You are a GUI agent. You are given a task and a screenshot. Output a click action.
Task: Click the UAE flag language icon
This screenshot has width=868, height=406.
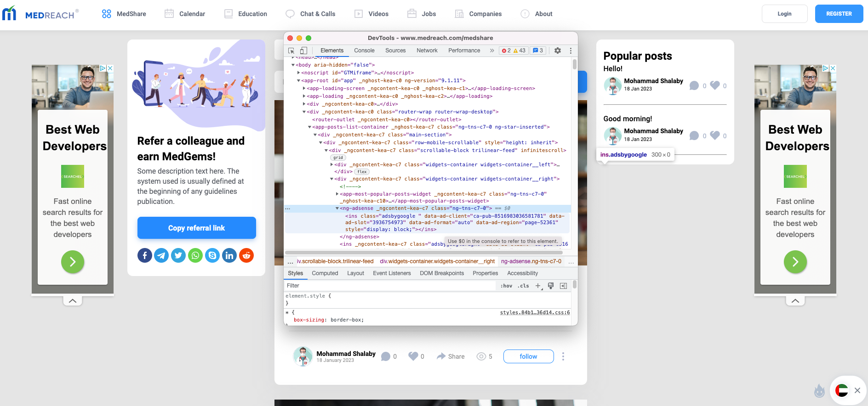click(841, 390)
